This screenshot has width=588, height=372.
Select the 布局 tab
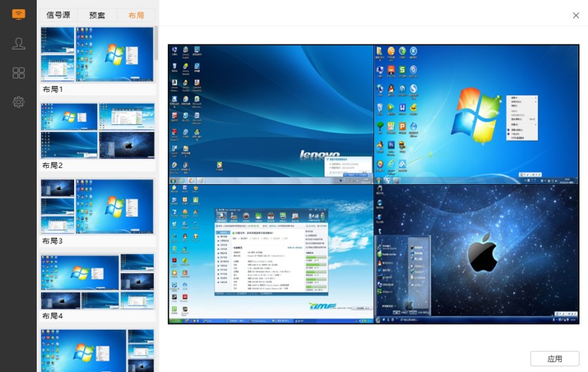136,15
